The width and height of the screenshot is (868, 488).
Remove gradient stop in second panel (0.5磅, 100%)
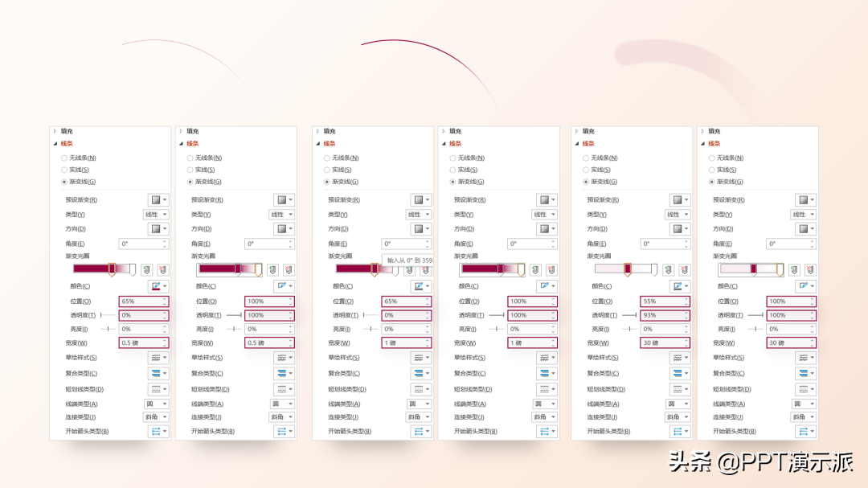289,270
